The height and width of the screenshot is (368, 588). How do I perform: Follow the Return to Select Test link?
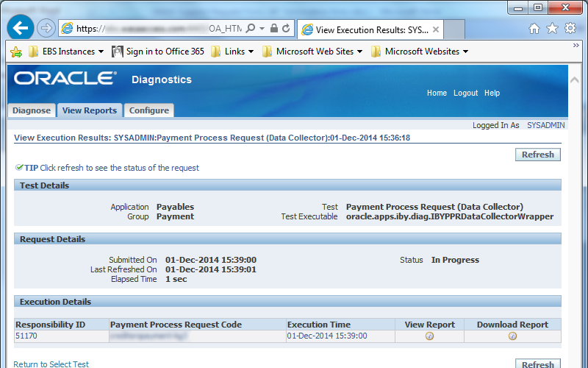51,364
